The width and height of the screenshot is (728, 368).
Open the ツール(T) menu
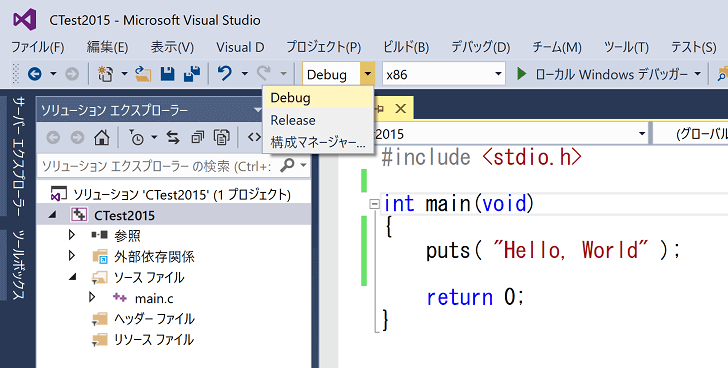coord(626,47)
